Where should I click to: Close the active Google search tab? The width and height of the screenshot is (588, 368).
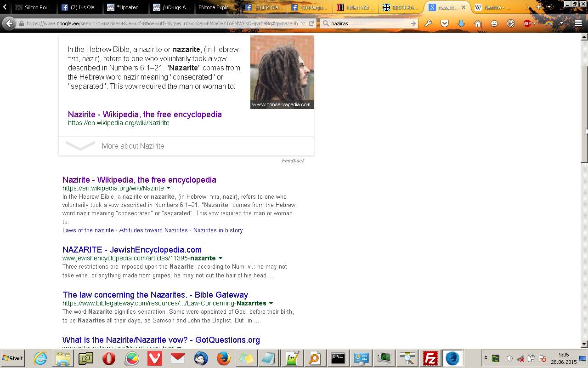[464, 7]
